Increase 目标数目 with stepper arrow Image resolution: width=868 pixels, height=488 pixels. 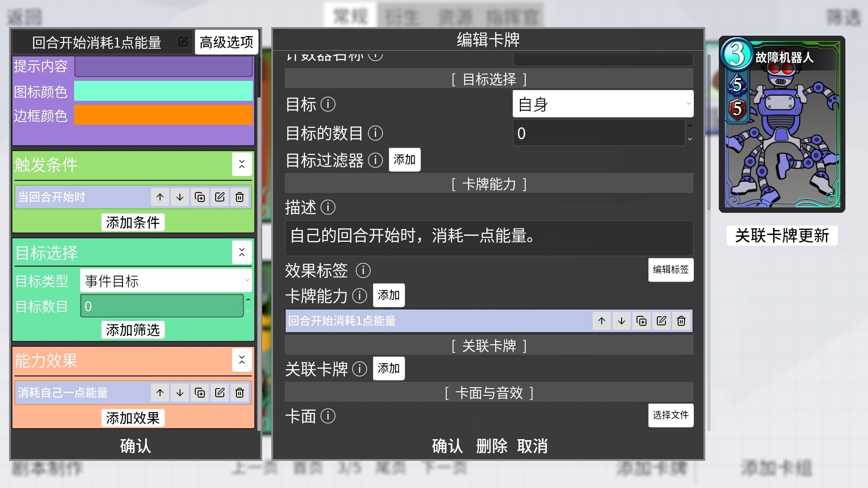248,300
